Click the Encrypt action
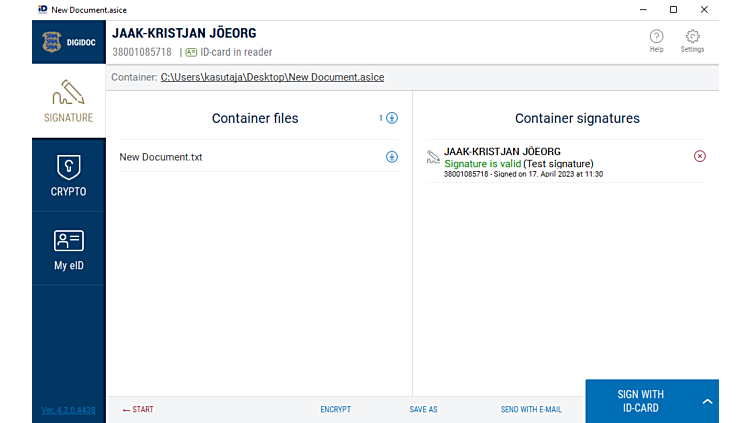This screenshot has height=423, width=752. click(335, 410)
